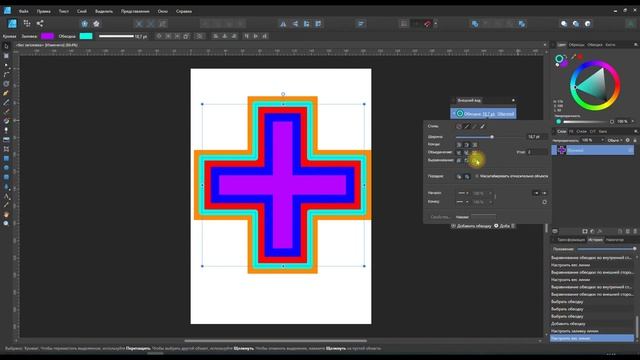
Task: Select the Fill gradient tool
Action: coord(6,121)
